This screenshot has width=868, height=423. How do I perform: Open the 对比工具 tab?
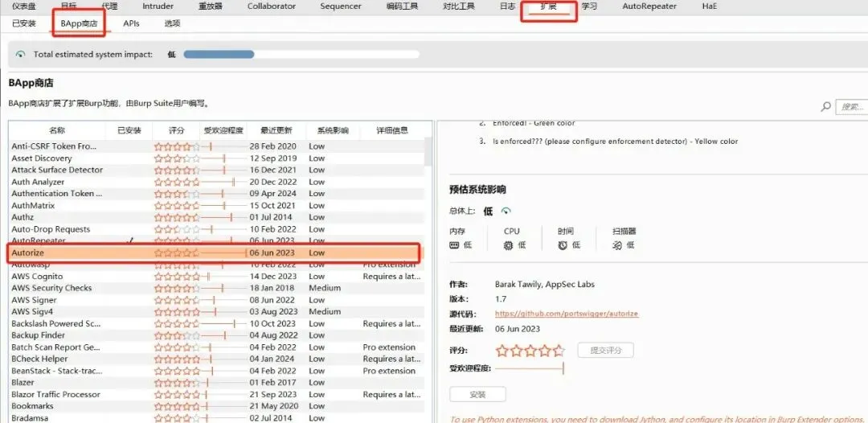459,6
